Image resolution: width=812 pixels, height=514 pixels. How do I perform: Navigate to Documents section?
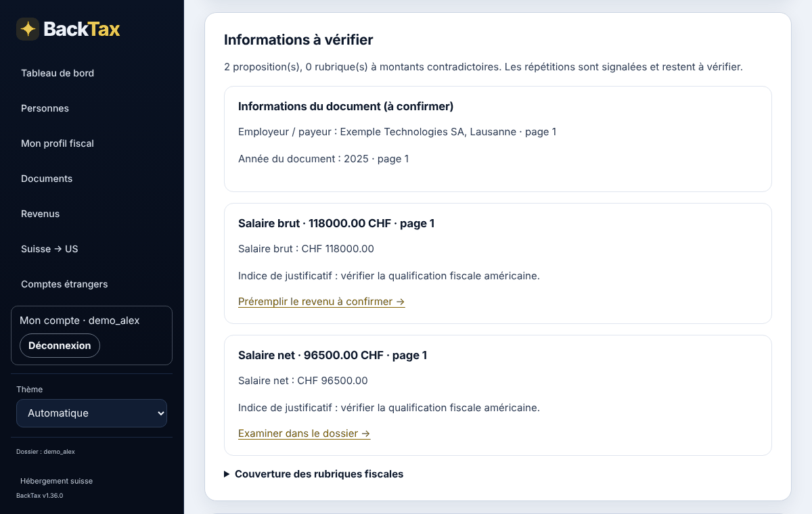click(47, 179)
